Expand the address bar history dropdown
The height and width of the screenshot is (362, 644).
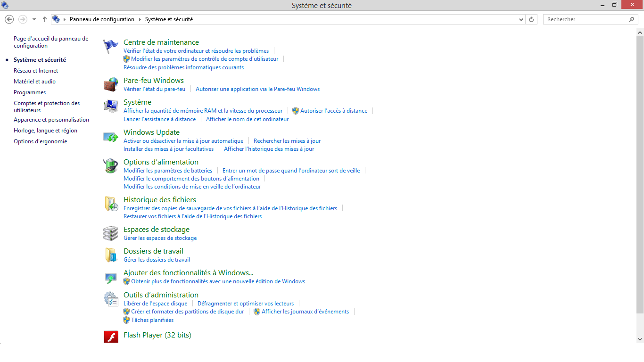(x=521, y=19)
